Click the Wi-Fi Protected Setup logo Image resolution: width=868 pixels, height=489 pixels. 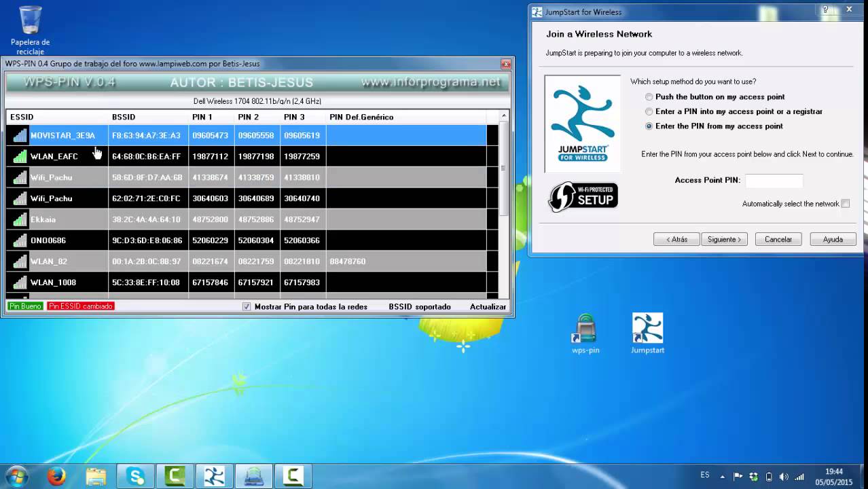click(x=583, y=197)
